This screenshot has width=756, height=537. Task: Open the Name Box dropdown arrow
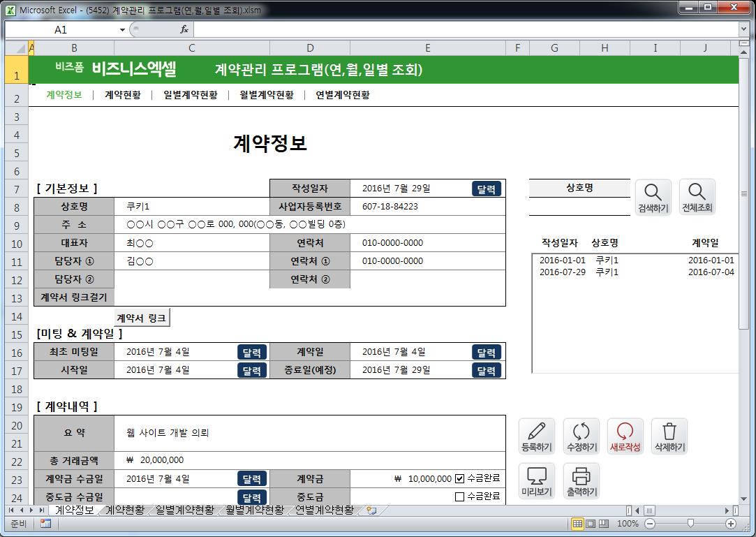(122, 30)
